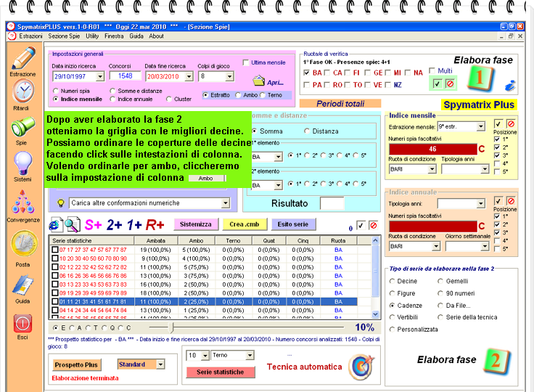Toggle the BA ruota checkbox
The width and height of the screenshot is (534, 392).
point(306,73)
